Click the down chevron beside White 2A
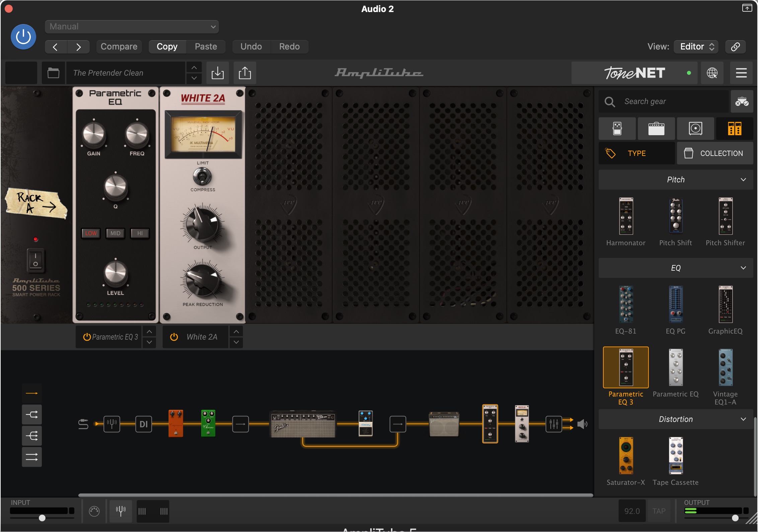Viewport: 758px width, 532px height. tap(236, 342)
